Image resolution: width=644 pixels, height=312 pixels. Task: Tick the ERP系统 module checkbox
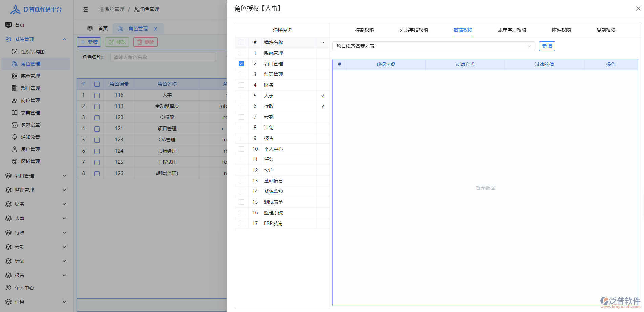[x=241, y=223]
